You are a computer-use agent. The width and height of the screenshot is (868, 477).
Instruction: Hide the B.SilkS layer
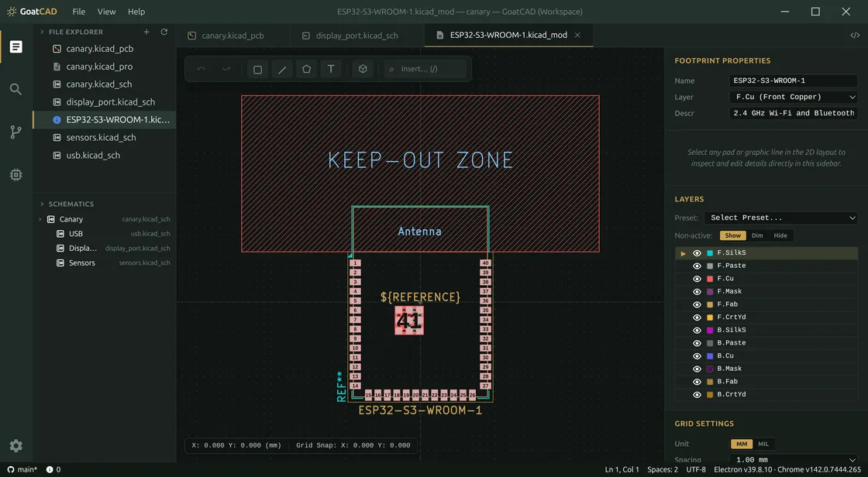pos(697,331)
